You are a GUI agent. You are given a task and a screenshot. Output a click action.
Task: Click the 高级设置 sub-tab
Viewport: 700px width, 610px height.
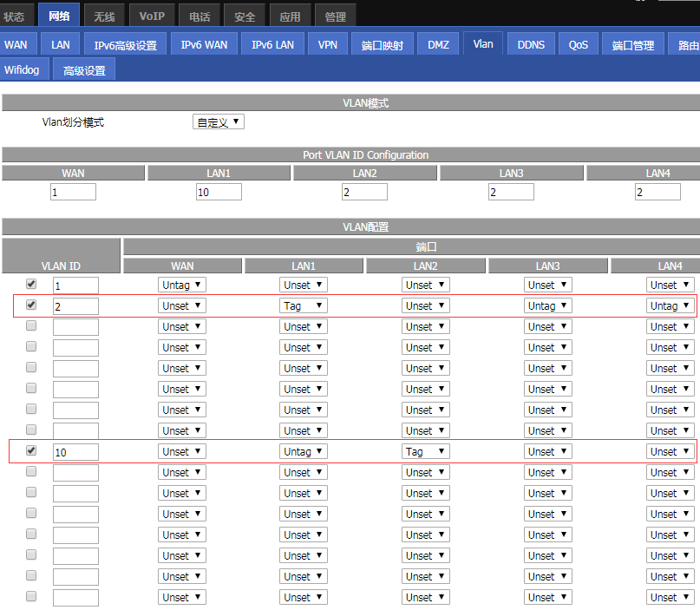[x=84, y=70]
